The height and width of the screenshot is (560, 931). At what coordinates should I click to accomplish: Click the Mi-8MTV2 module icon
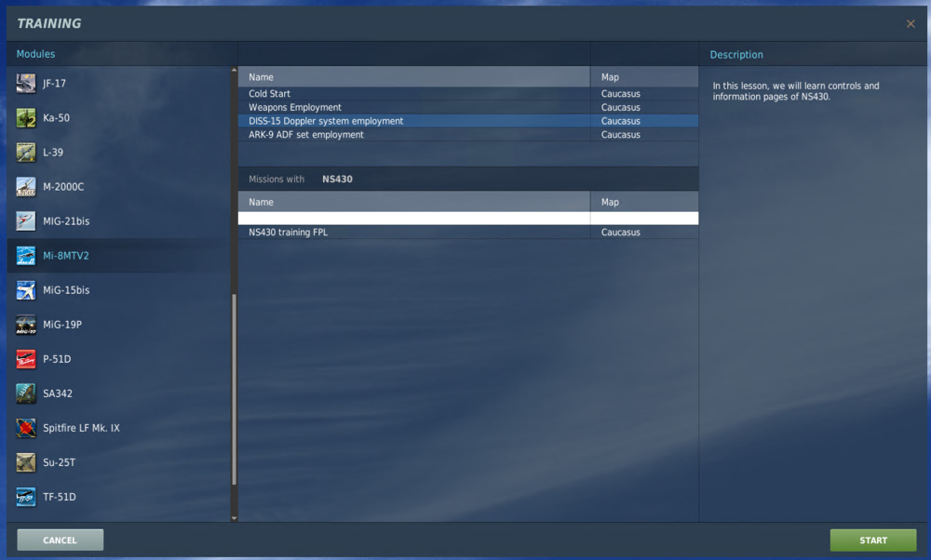click(25, 256)
